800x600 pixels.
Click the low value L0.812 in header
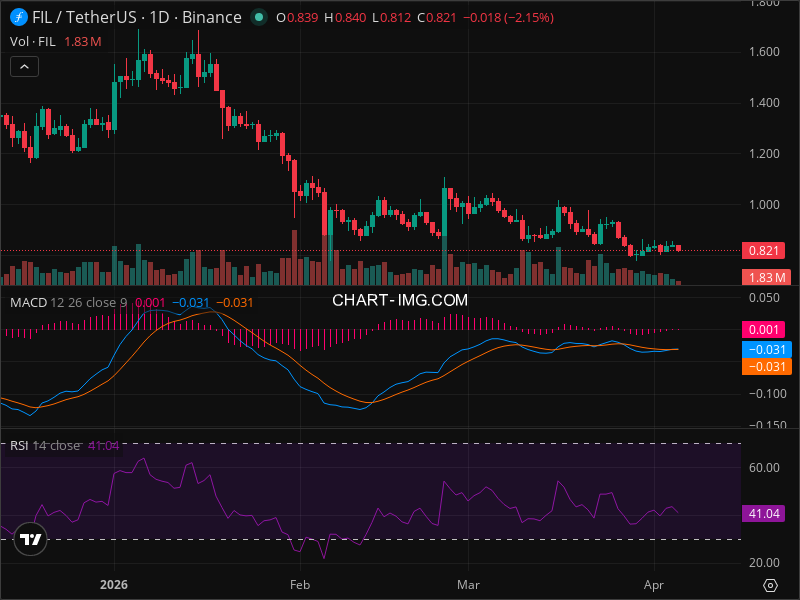click(392, 18)
